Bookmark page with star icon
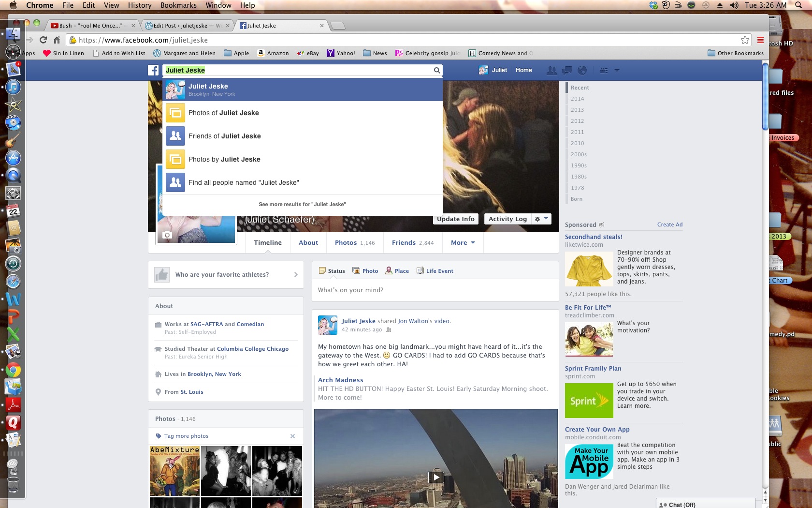812x508 pixels. pyautogui.click(x=745, y=40)
